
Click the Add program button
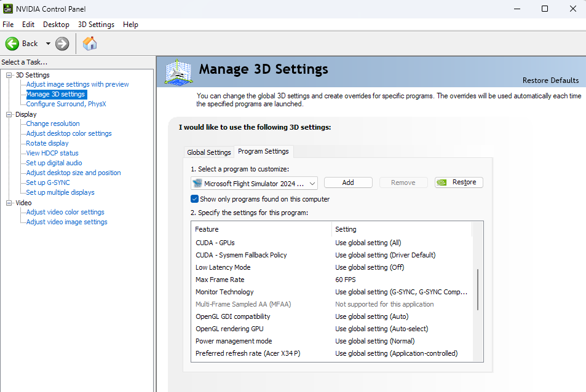[348, 182]
